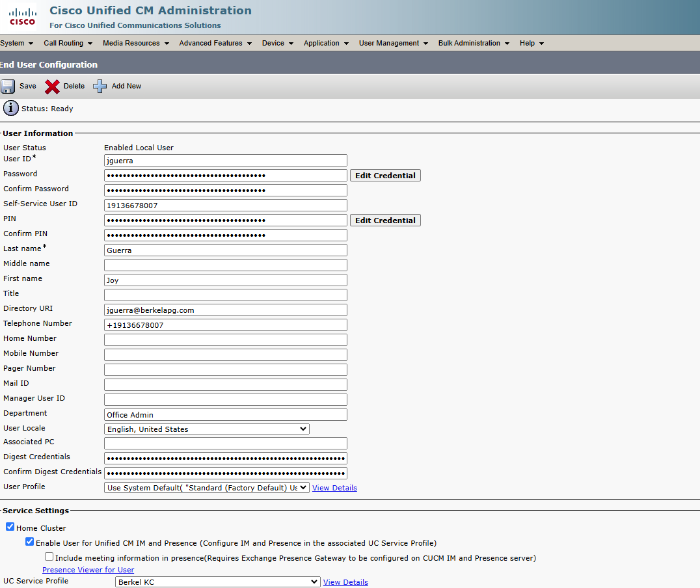This screenshot has height=588, width=700.
Task: Open the User Management menu
Action: click(x=394, y=44)
